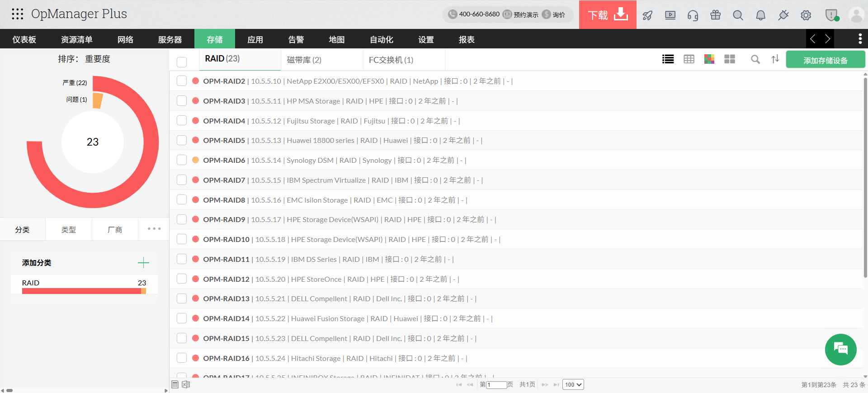
Task: Open the heatmap view icon
Action: pos(709,59)
